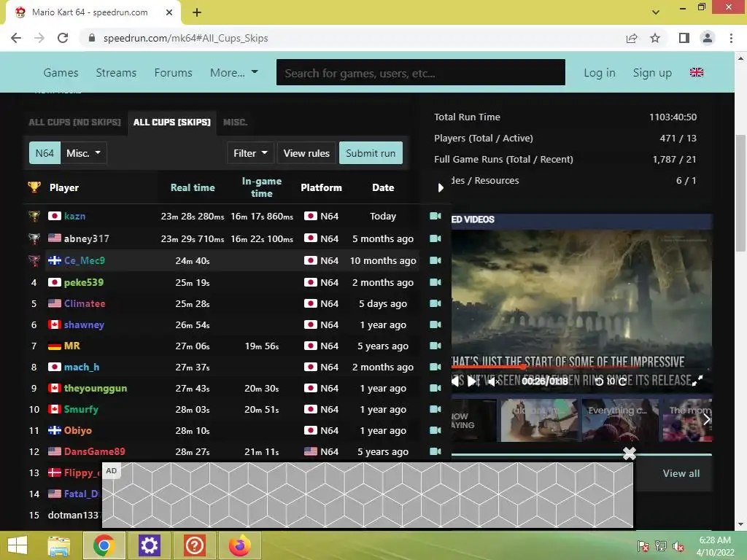The image size is (747, 560).
Task: Reload the speedrun.com page
Action: coord(63,38)
